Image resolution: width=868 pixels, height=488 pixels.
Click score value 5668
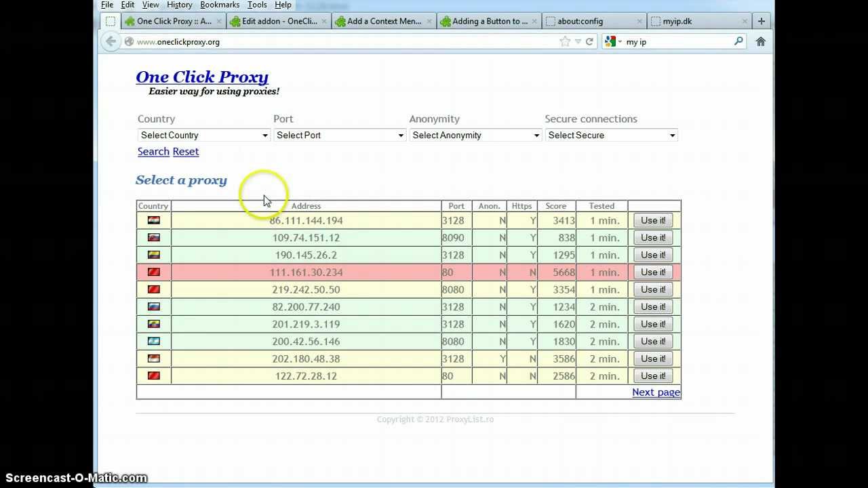coord(564,272)
